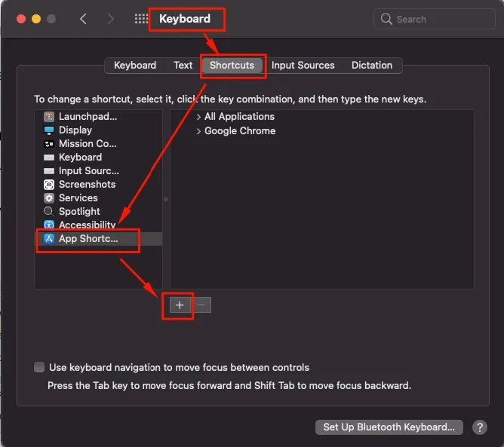
Task: Show all preferences grid icon
Action: (141, 19)
